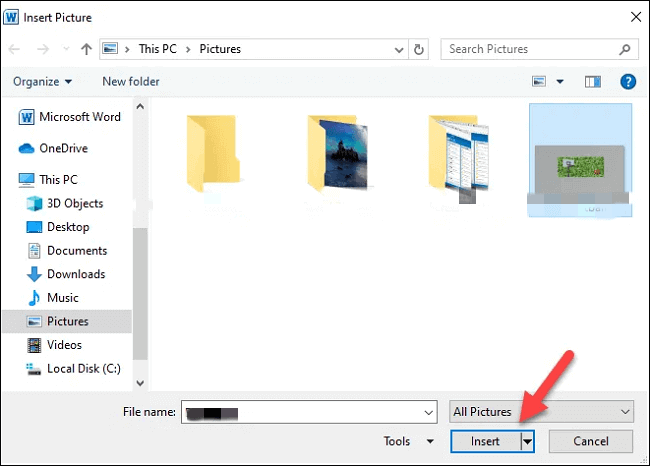
Task: Click the blue Help question mark icon
Action: click(x=628, y=81)
